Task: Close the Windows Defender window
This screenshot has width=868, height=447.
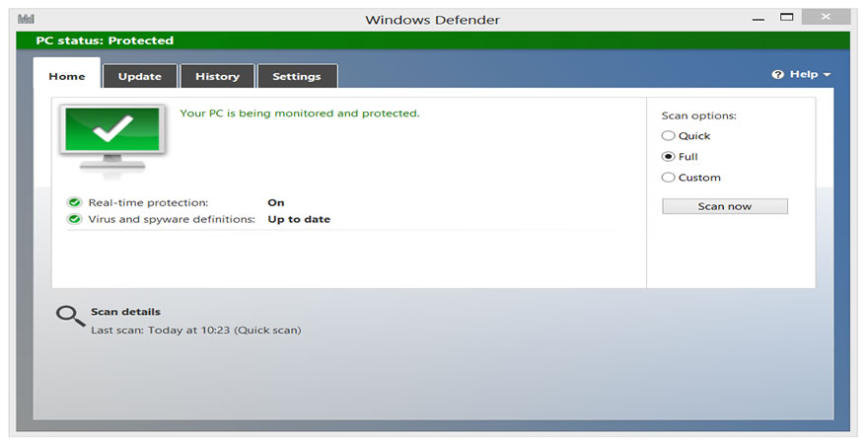Action: click(826, 17)
